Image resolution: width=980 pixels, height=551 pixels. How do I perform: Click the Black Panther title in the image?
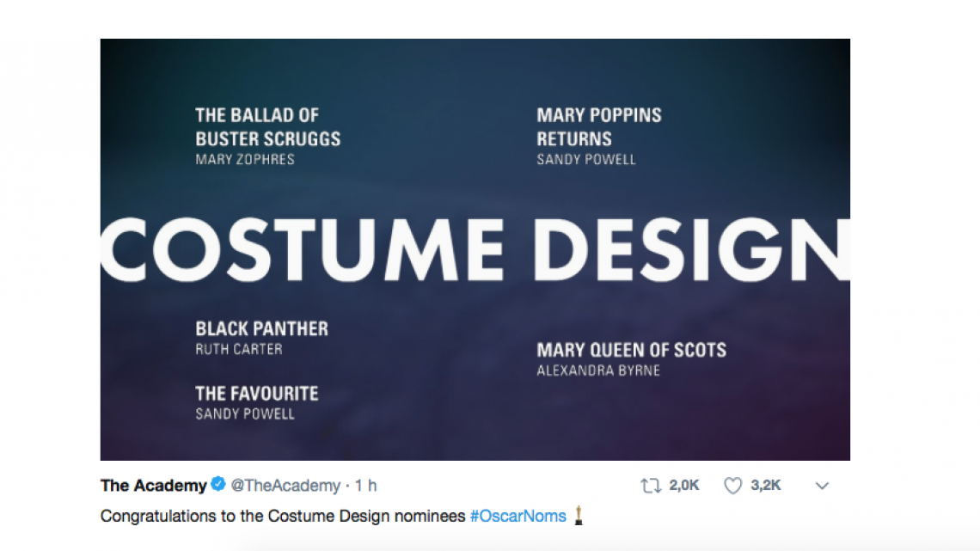pos(261,329)
